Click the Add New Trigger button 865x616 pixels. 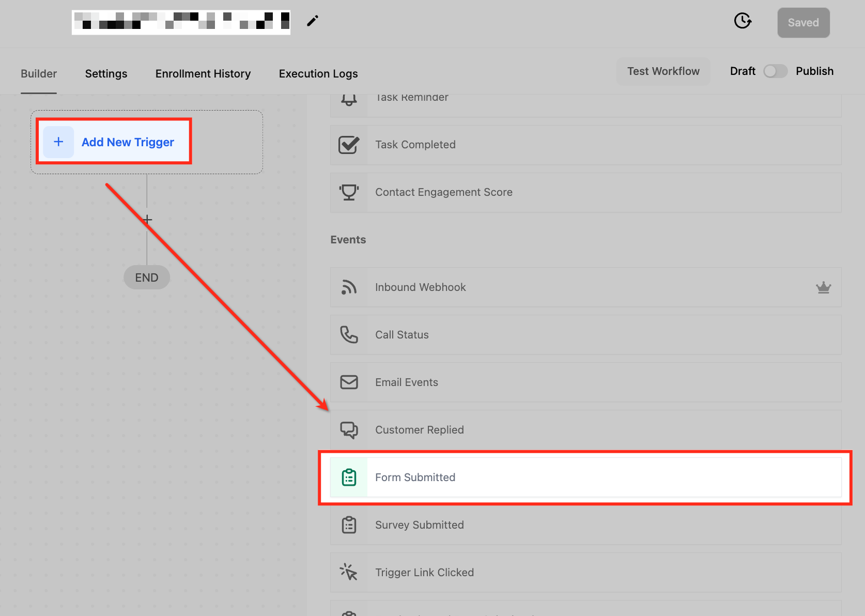pos(114,142)
